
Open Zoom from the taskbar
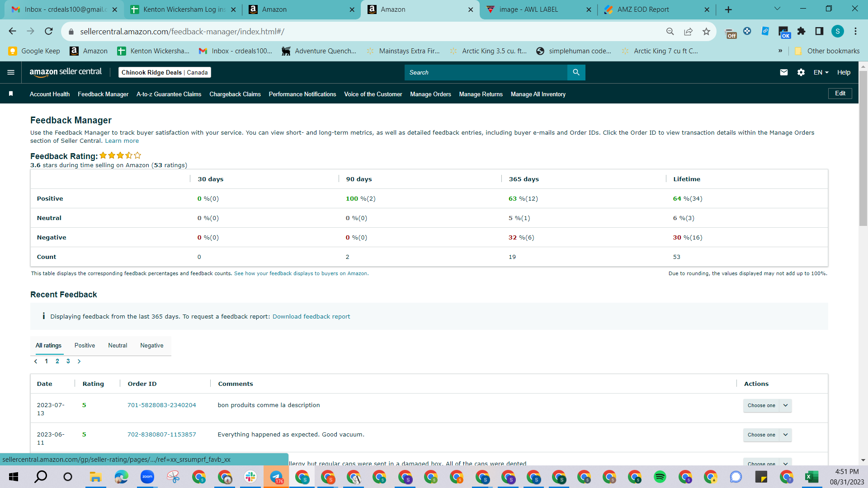[147, 477]
